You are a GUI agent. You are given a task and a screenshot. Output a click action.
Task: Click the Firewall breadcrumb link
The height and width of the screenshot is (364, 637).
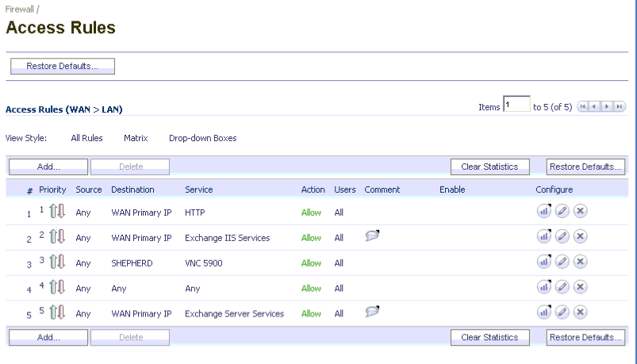[20, 9]
